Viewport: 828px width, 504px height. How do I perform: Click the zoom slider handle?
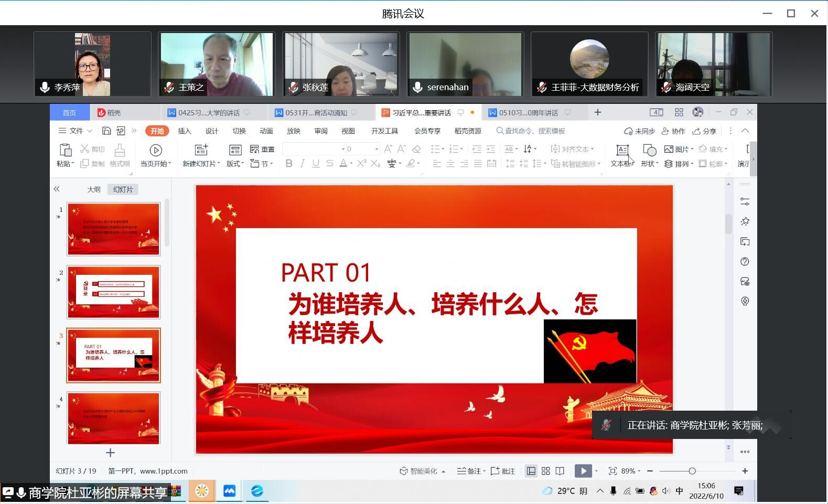coord(692,471)
